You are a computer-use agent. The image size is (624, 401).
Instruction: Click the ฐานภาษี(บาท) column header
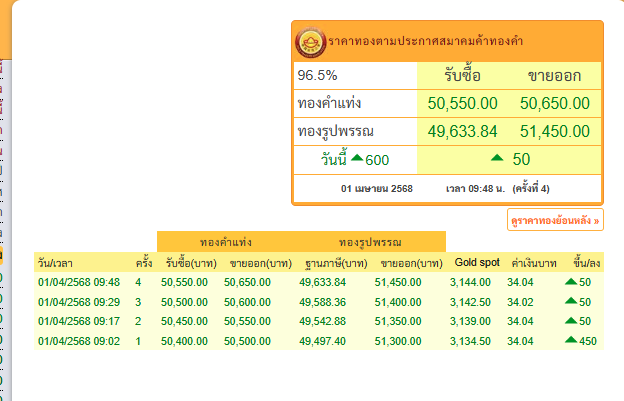click(x=336, y=263)
